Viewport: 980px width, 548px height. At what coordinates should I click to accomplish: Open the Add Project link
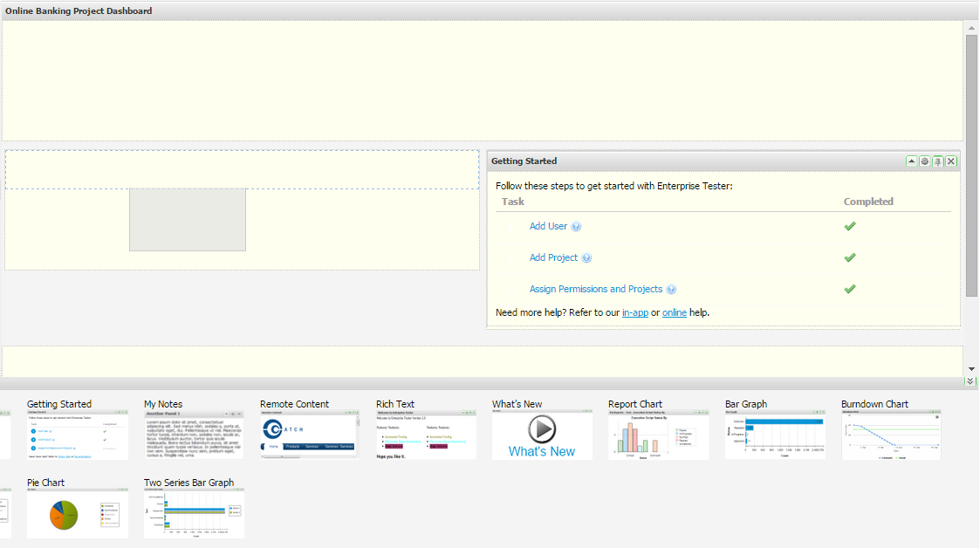553,257
